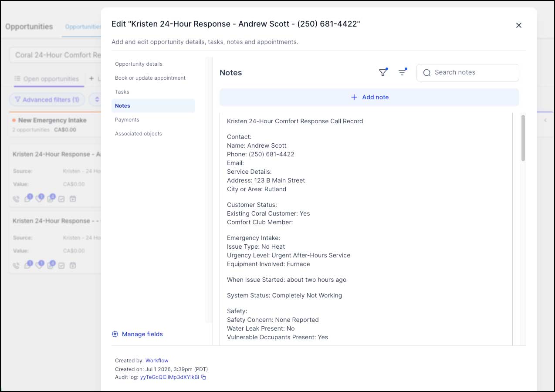Open the notes sort options icon
555x392 pixels.
point(402,73)
